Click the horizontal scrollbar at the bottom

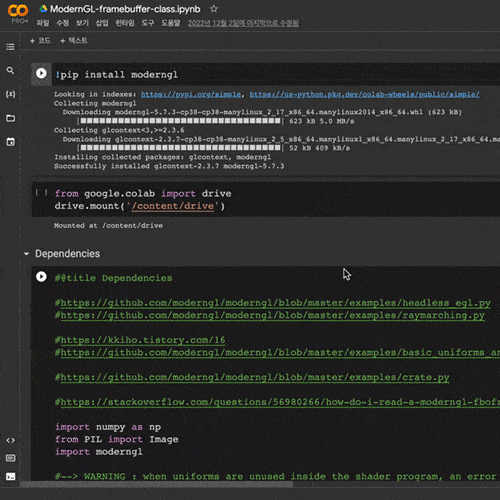[157, 484]
